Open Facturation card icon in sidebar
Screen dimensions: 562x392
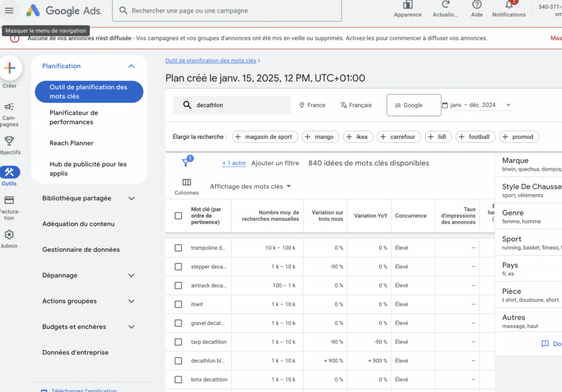coord(9,200)
